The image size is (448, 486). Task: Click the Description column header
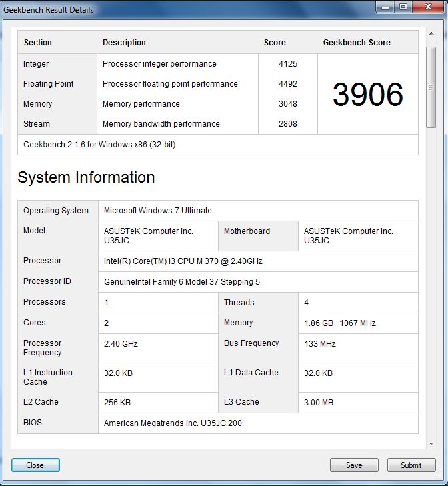(x=124, y=43)
